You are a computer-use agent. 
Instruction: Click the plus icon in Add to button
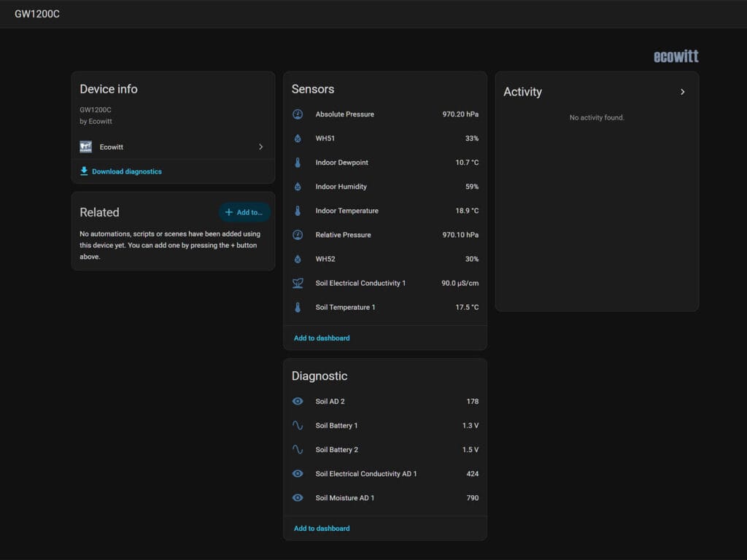click(228, 212)
